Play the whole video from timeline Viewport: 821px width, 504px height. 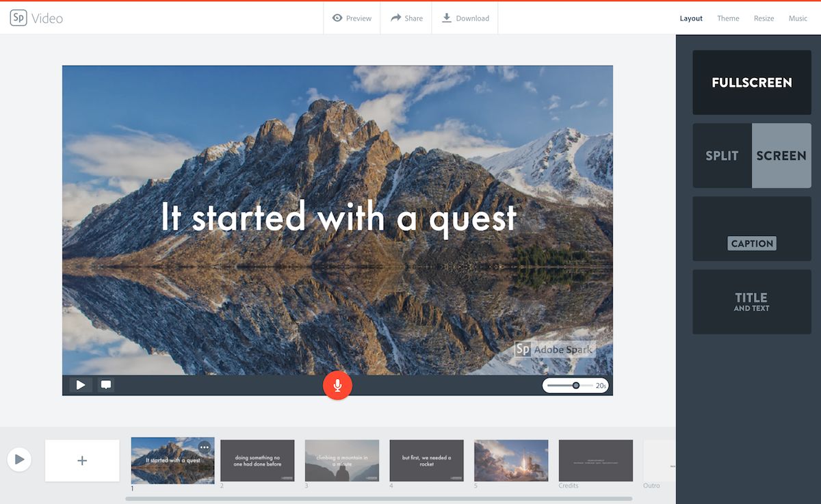tap(19, 460)
